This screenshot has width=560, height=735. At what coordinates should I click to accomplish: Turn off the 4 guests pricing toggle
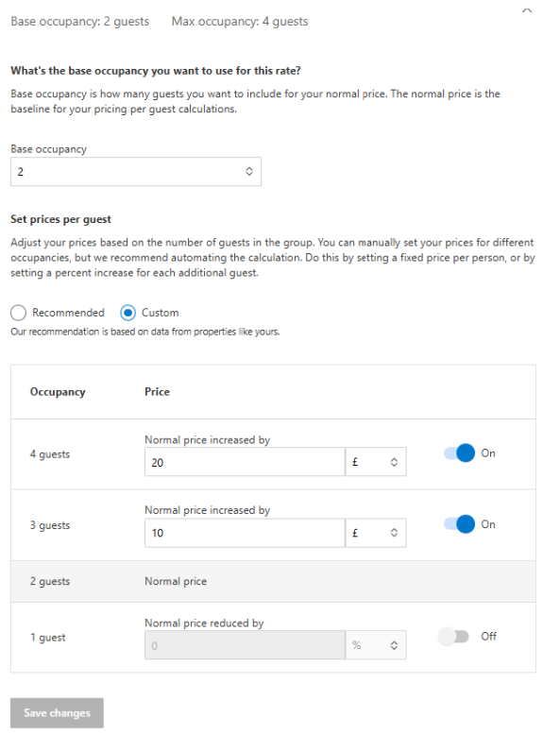pos(459,453)
